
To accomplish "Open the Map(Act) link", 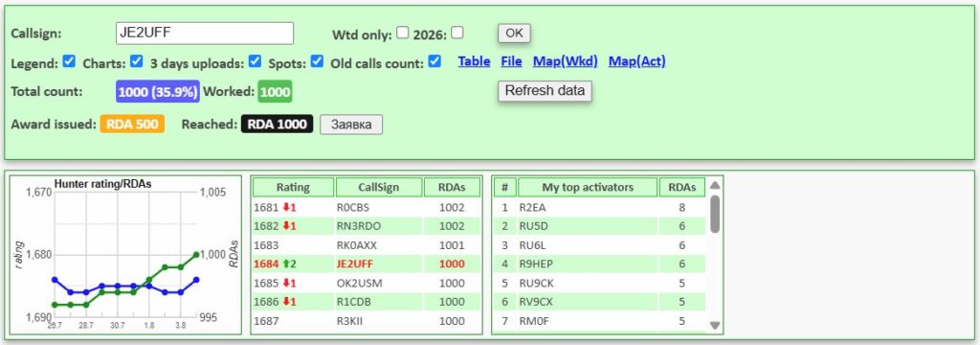I will 636,61.
